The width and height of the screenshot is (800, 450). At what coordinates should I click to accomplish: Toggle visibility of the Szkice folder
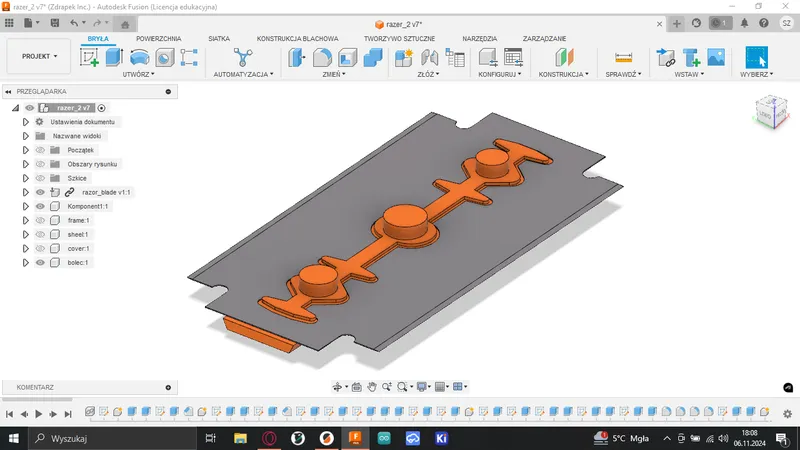41,177
